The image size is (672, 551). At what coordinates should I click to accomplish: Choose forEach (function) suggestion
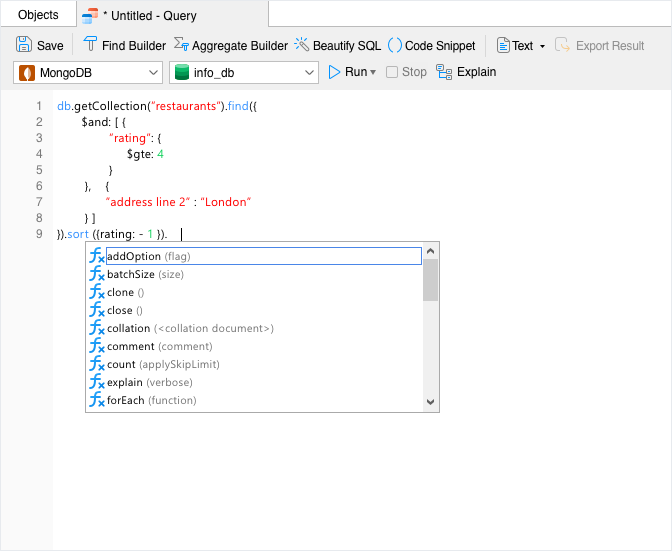pos(256,400)
